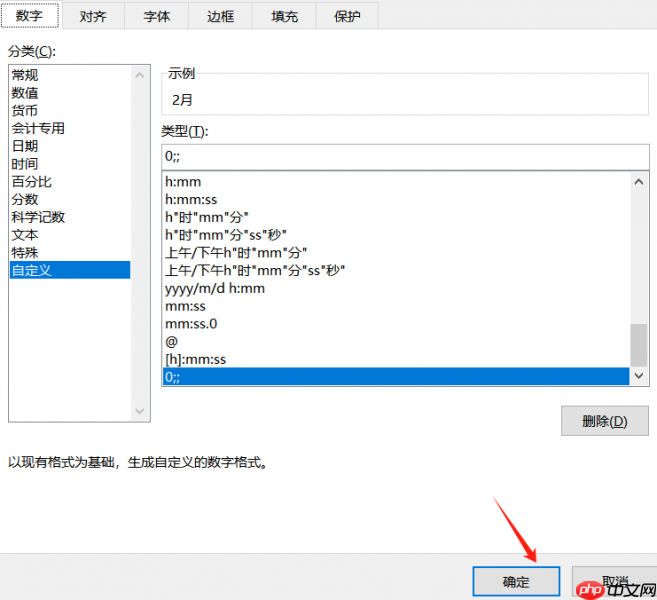Click the type list scrollbar thumb

[639, 345]
